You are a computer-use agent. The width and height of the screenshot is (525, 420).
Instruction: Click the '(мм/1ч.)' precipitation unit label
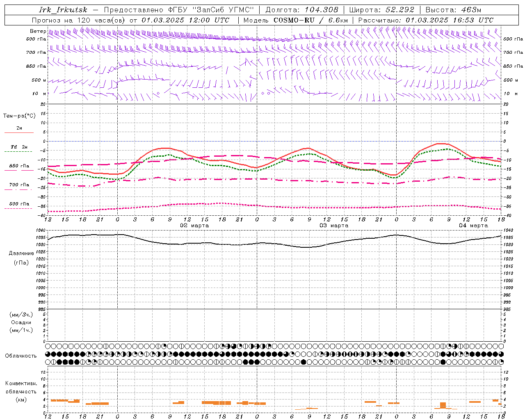click(21, 330)
